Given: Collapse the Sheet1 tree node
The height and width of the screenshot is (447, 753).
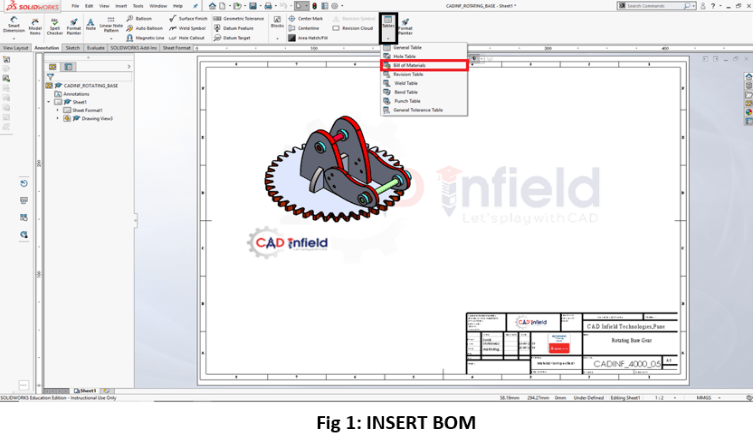Looking at the screenshot, I should click(49, 102).
